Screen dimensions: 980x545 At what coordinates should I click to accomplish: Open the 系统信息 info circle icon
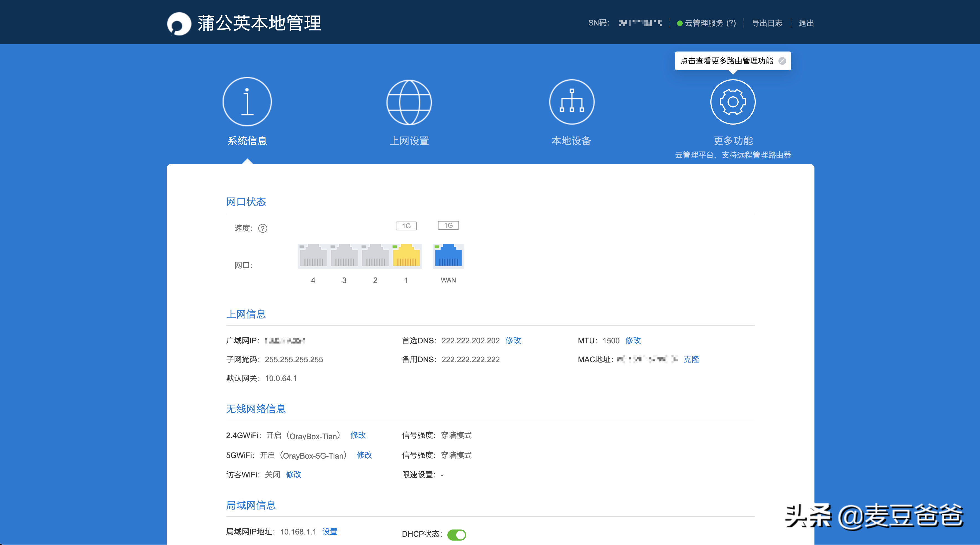click(247, 102)
